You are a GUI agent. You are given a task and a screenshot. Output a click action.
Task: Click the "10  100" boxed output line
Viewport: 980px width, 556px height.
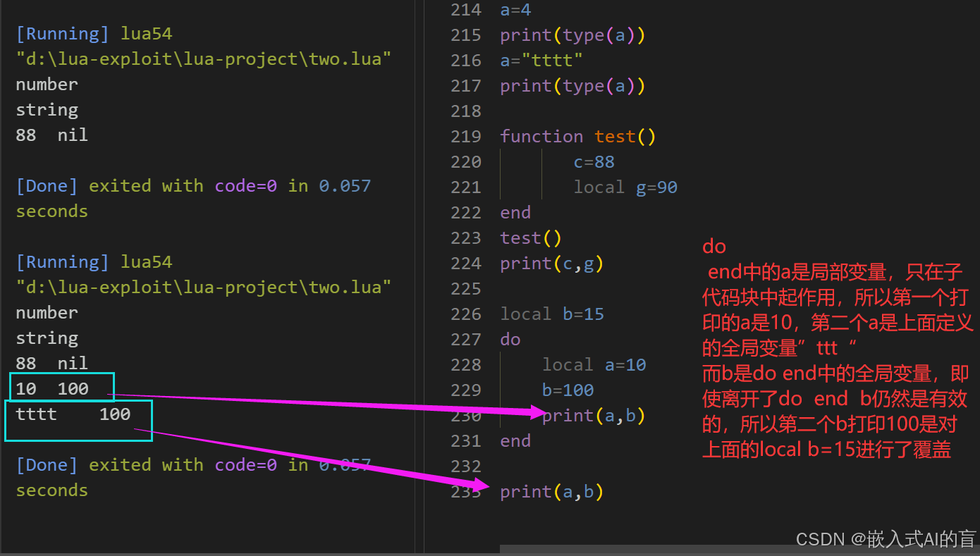[62, 388]
